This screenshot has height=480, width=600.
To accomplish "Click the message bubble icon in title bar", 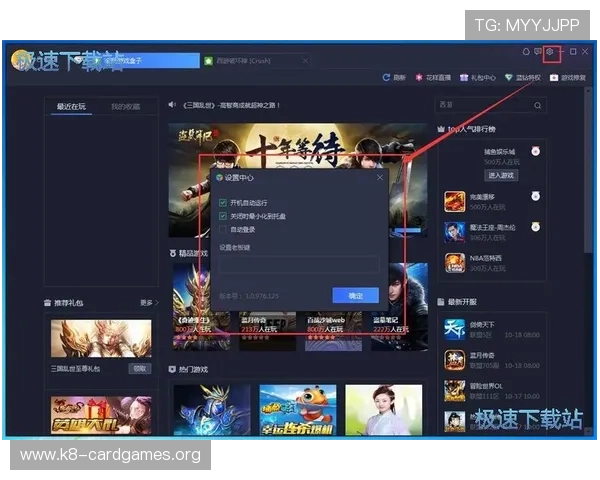I will [x=538, y=52].
